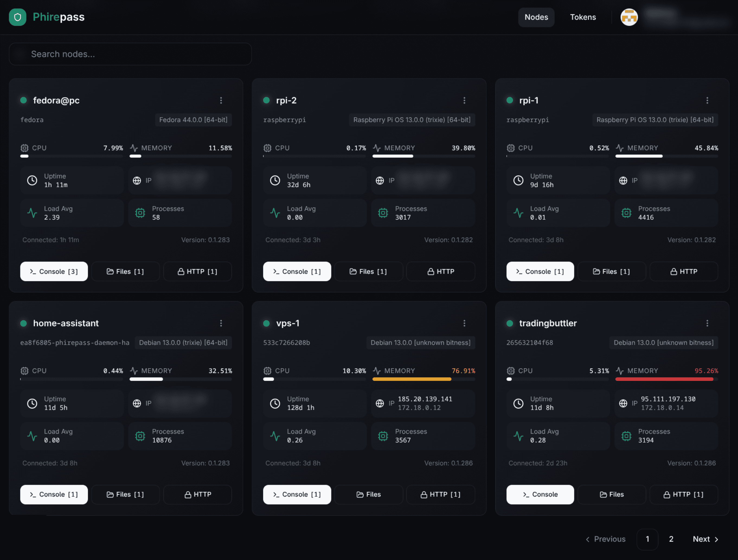Click the rpi-1 CPU chip icon
Screen dimensions: 738x560
tap(511, 148)
